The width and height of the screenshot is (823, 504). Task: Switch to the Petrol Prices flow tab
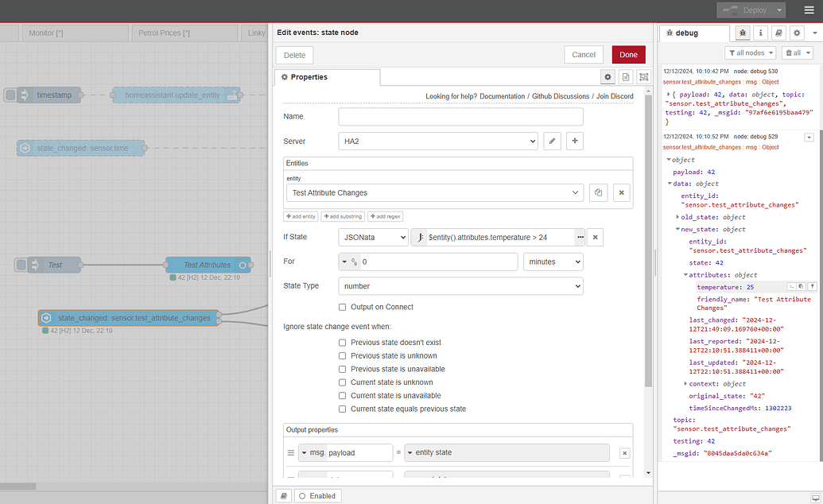pos(164,33)
